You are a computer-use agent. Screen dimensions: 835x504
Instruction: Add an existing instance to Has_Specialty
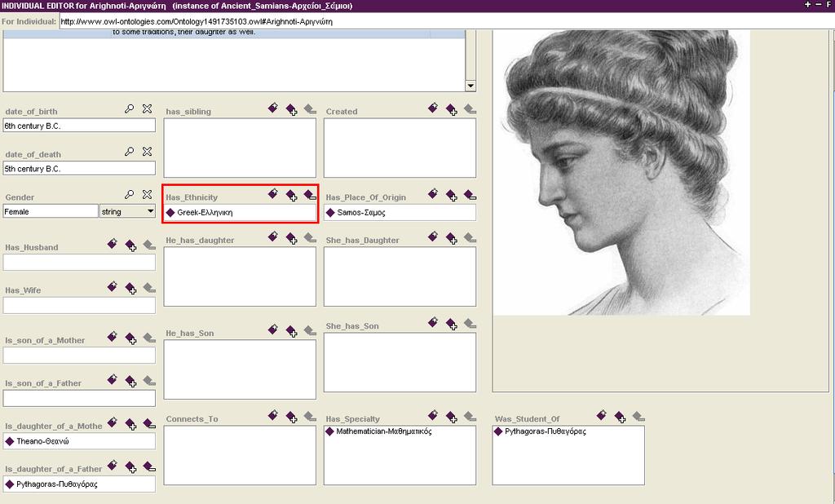tap(452, 417)
